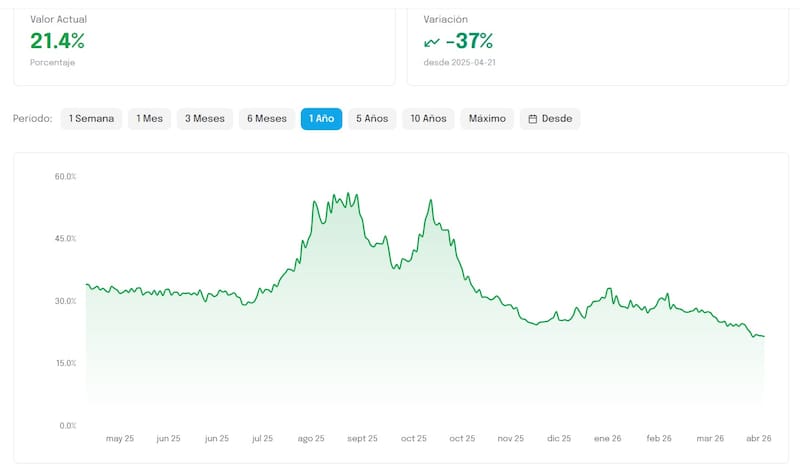Click the Valor Actual card title
Viewport: 800px width, 469px height.
point(59,19)
